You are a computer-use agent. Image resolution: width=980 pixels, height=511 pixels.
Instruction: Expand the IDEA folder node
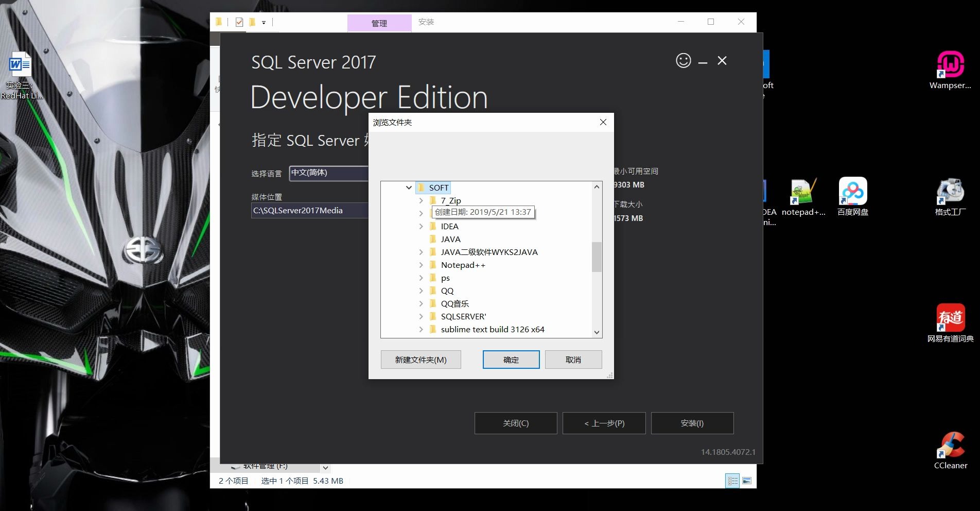point(421,226)
